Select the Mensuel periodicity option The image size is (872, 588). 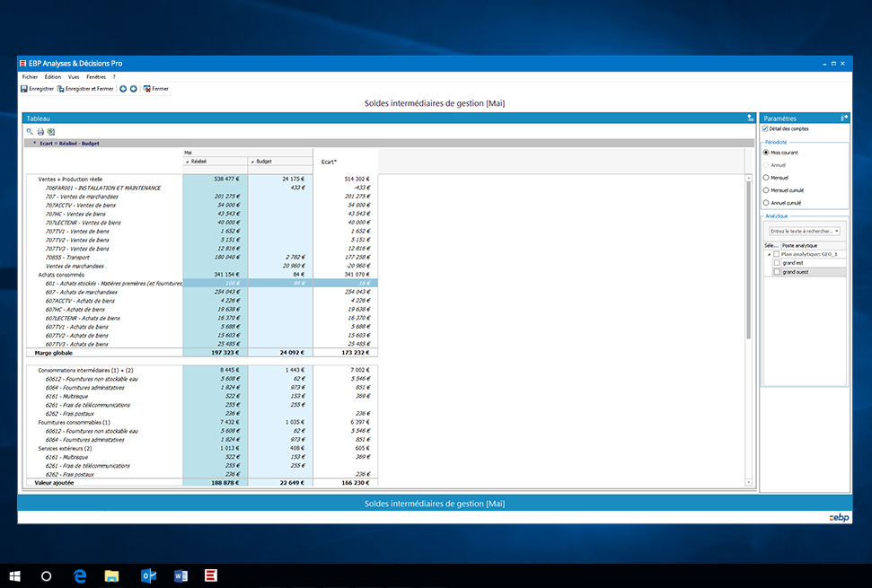pyautogui.click(x=766, y=178)
